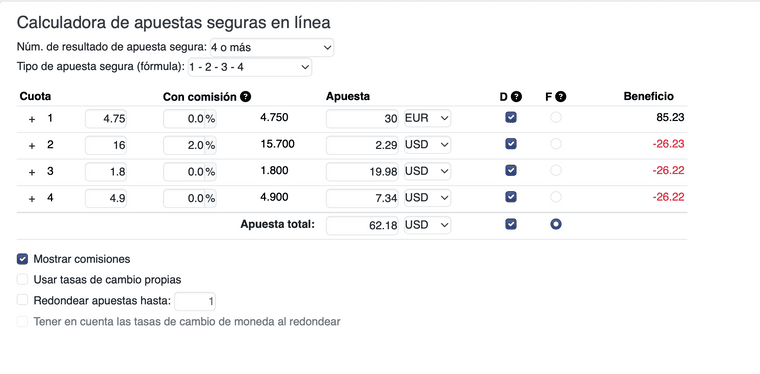Click the 2.0% commission field in row 2
The width and height of the screenshot is (760, 374).
[190, 145]
